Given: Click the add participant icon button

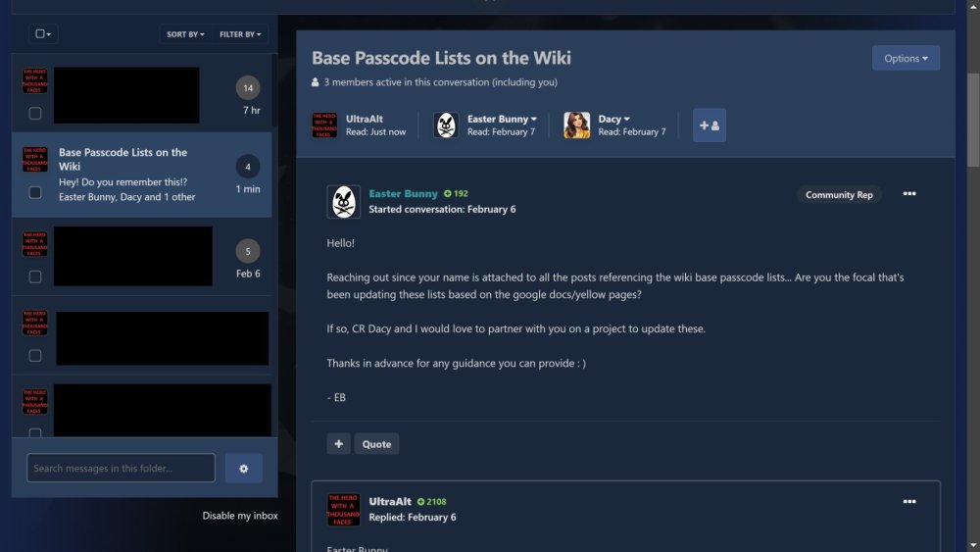Looking at the screenshot, I should [709, 125].
